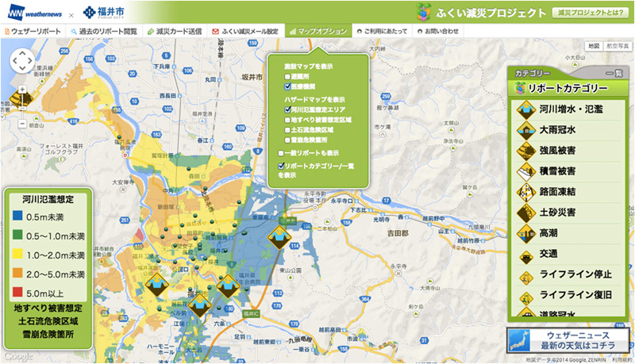Image resolution: width=635 pixels, height=364 pixels.
Task: Click 減災プロジェクトとは? button
Action: pyautogui.click(x=591, y=13)
